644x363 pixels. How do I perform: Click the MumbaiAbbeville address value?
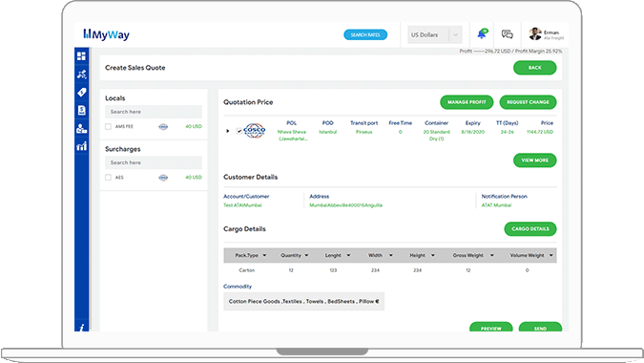tap(345, 205)
